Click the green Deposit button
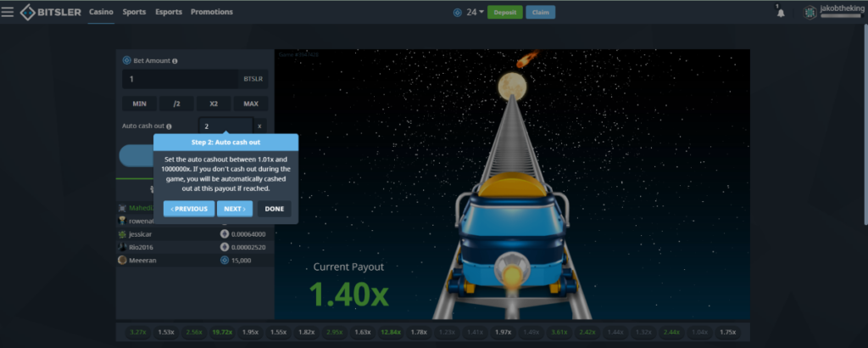This screenshot has width=868, height=348. coord(505,12)
